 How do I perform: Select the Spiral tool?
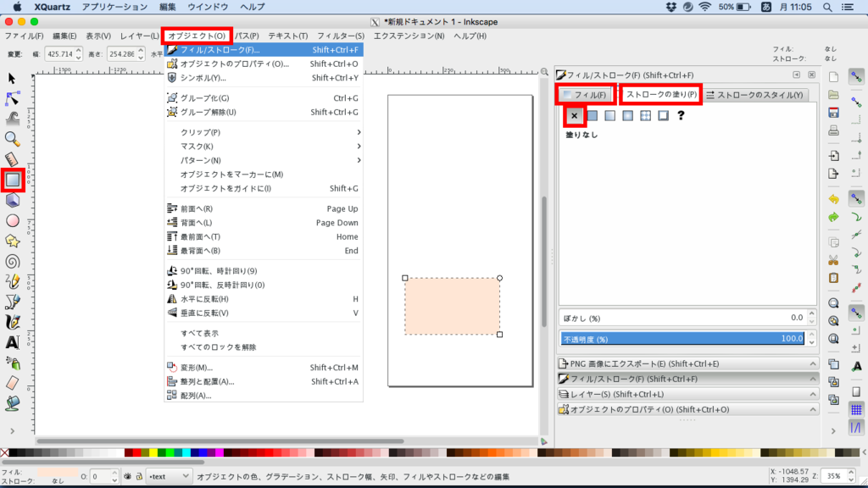coord(12,261)
